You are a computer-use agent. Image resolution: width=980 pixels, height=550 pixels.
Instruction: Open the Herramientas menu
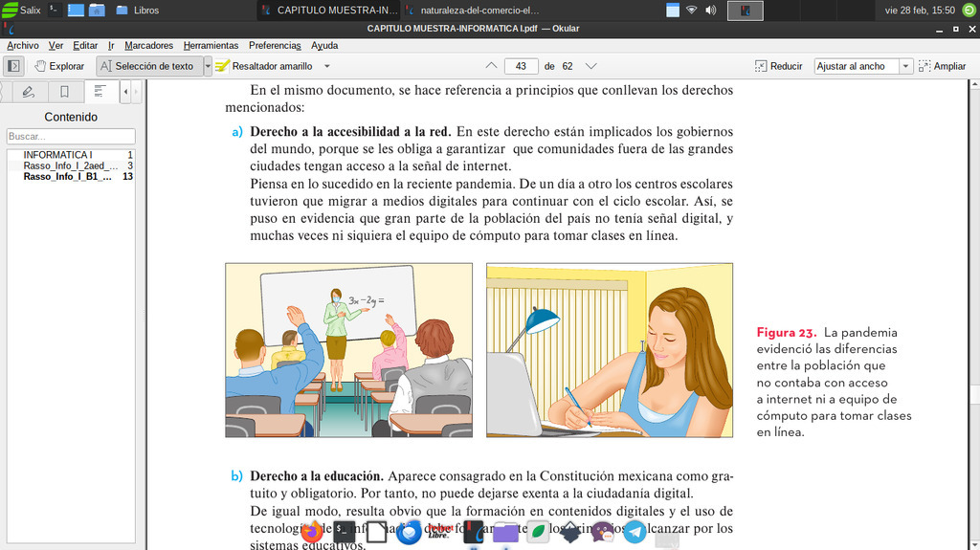[x=211, y=46]
